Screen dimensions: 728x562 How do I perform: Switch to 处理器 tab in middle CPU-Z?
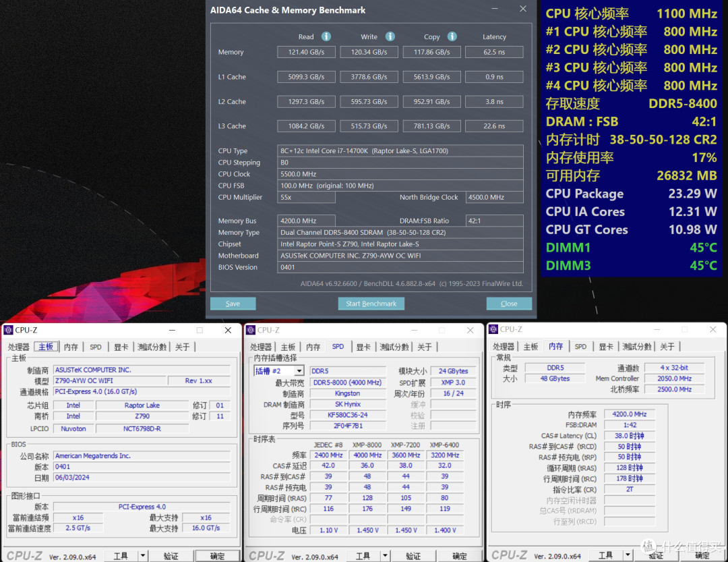(261, 347)
